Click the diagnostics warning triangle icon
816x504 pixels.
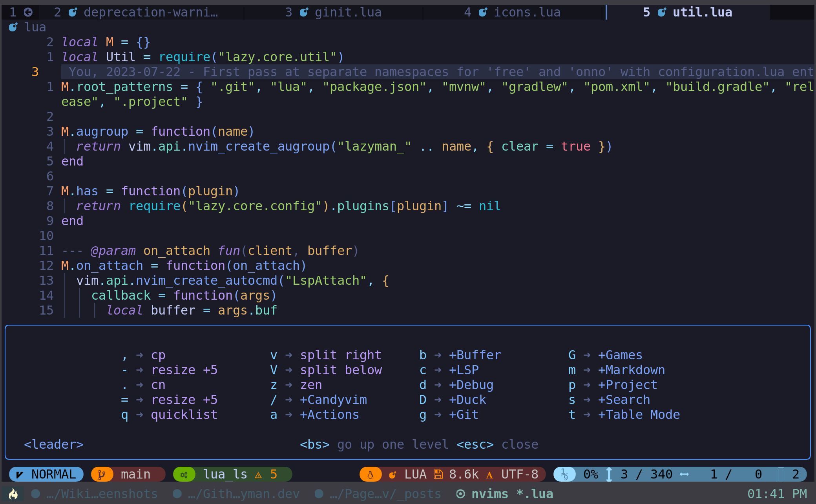(x=258, y=475)
